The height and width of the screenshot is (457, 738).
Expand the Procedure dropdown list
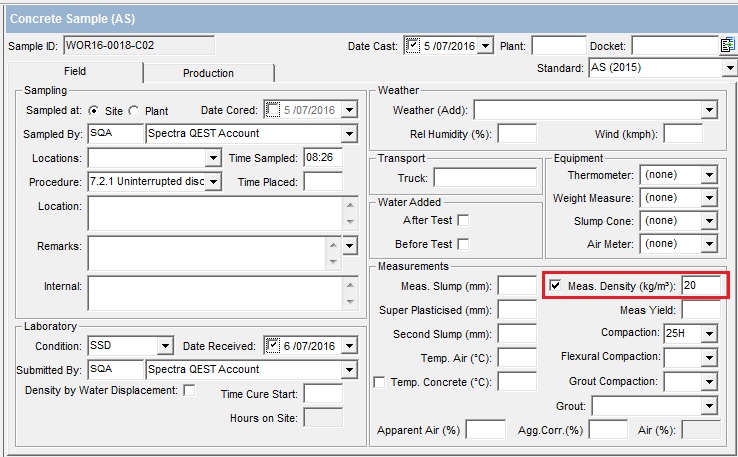(x=212, y=182)
